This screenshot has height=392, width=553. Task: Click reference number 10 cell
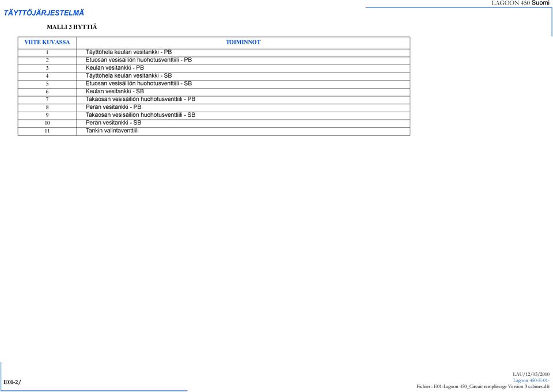click(47, 123)
